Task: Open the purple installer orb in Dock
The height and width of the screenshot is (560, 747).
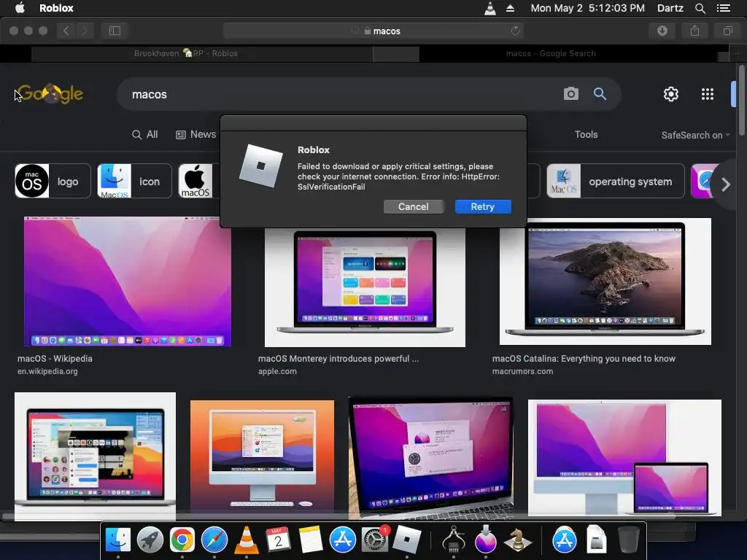Action: [485, 540]
